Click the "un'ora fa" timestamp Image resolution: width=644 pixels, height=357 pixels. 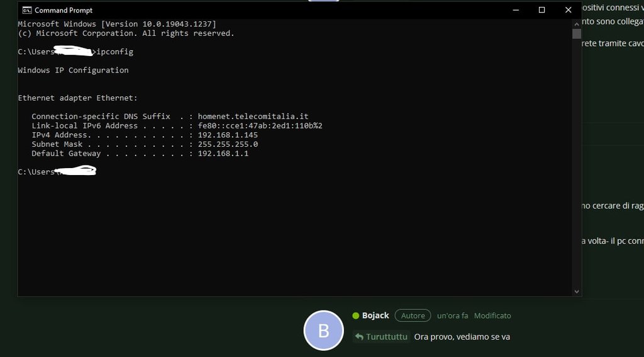click(453, 316)
